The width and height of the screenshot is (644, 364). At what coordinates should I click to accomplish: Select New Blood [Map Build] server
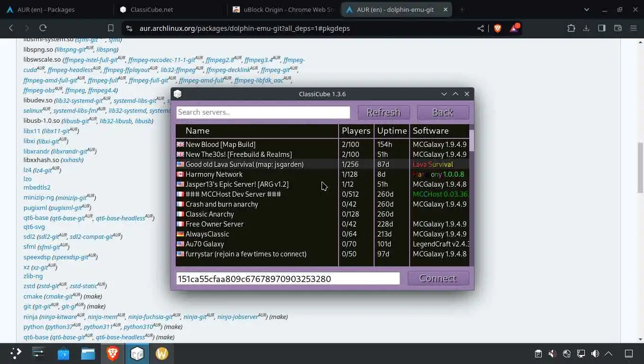pyautogui.click(x=322, y=144)
